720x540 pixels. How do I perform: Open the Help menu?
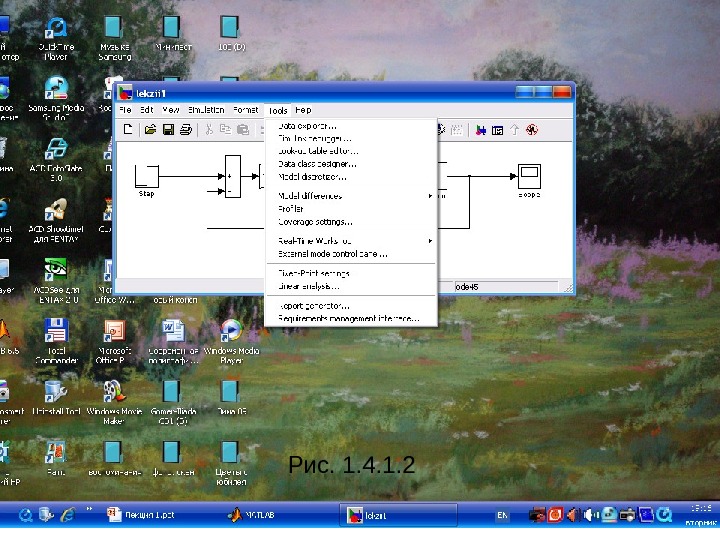click(x=303, y=110)
